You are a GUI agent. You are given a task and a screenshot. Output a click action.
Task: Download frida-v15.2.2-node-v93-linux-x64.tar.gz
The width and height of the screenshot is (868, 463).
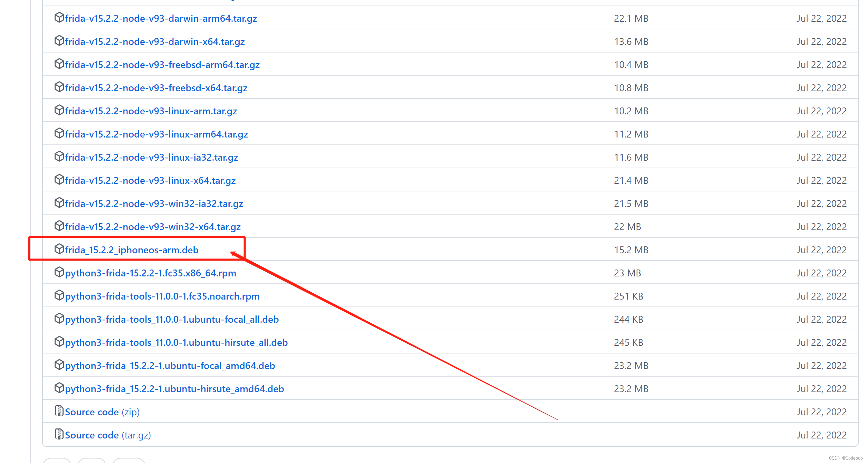tap(150, 180)
